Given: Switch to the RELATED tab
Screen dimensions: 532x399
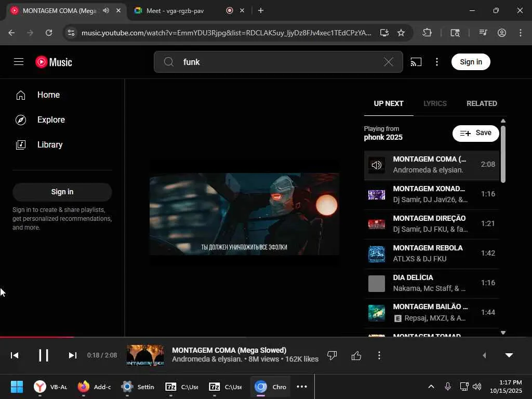Looking at the screenshot, I should tap(482, 103).
